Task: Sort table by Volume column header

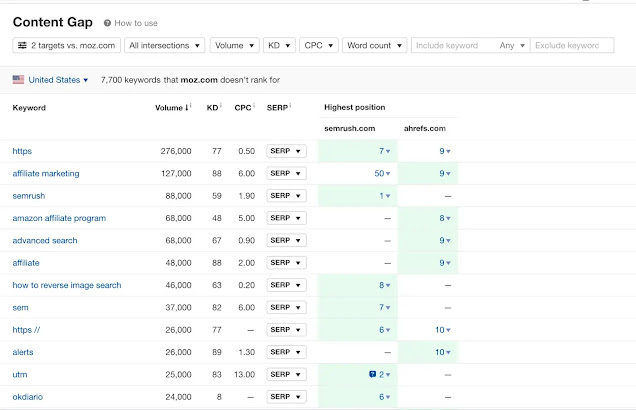Action: click(x=171, y=108)
